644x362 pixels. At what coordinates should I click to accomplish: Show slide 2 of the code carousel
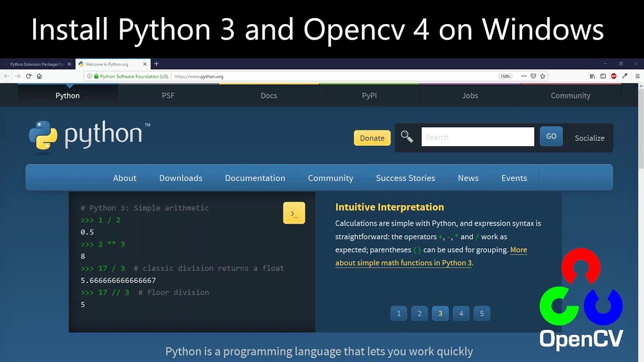click(x=419, y=313)
